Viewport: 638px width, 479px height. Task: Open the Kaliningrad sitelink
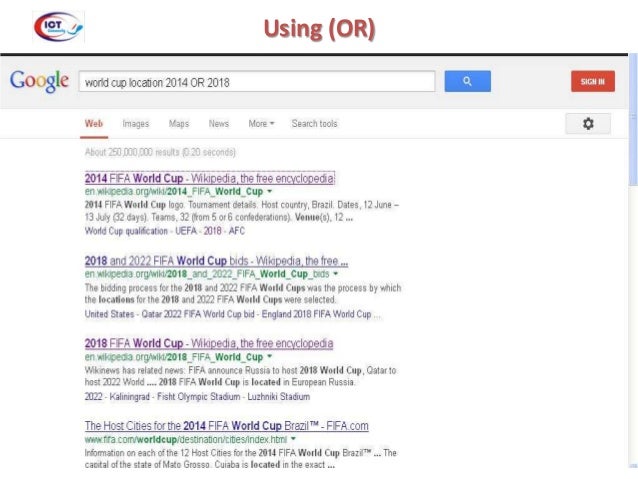click(x=129, y=397)
